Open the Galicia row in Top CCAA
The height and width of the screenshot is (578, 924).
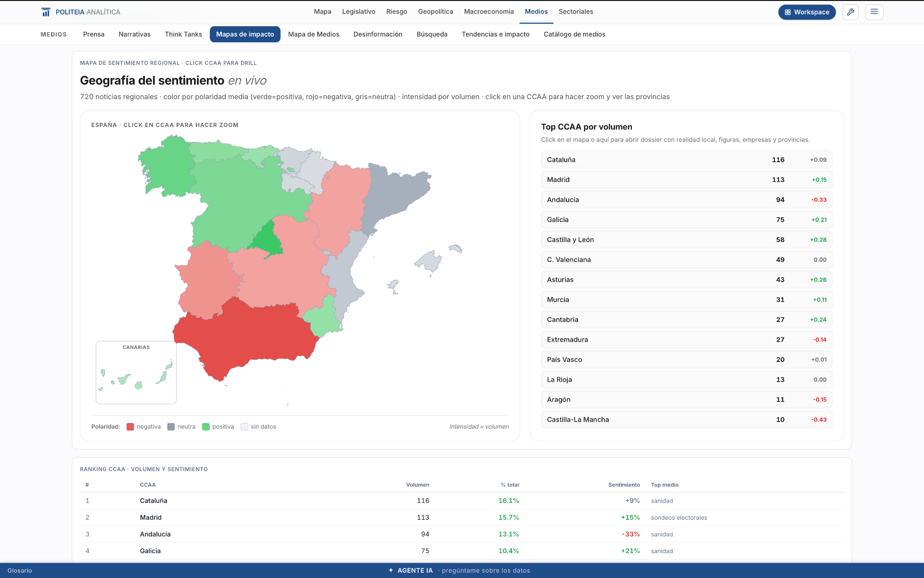pos(687,219)
